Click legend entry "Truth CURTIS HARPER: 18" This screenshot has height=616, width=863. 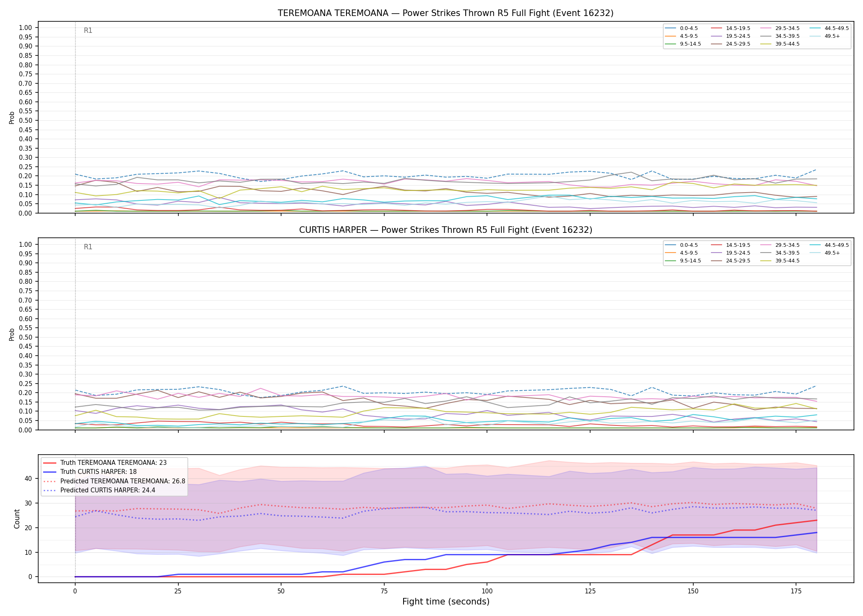tap(90, 472)
